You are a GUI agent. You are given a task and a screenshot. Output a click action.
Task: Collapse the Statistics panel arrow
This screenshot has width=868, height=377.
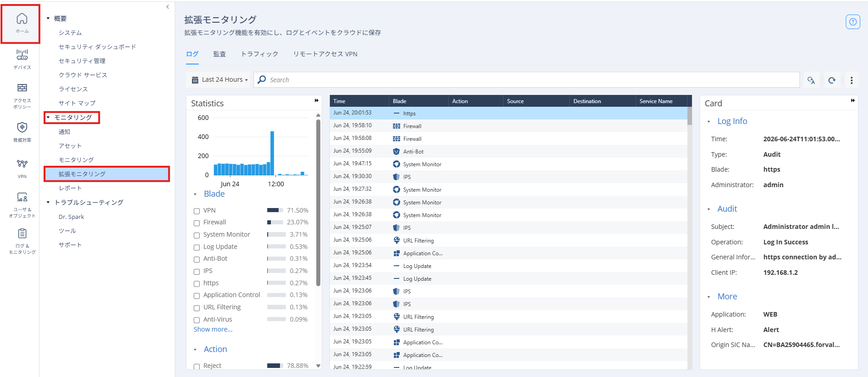pyautogui.click(x=316, y=100)
